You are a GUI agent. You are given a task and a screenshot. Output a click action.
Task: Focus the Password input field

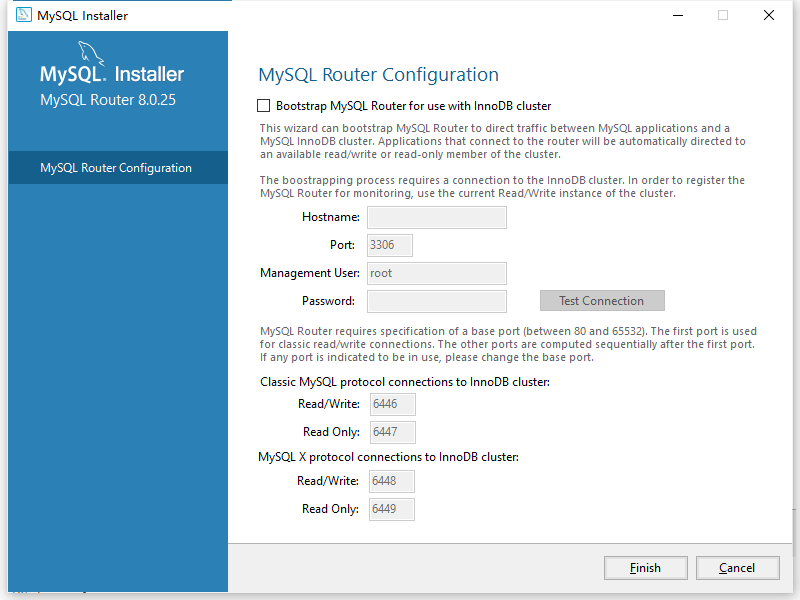pyautogui.click(x=436, y=301)
